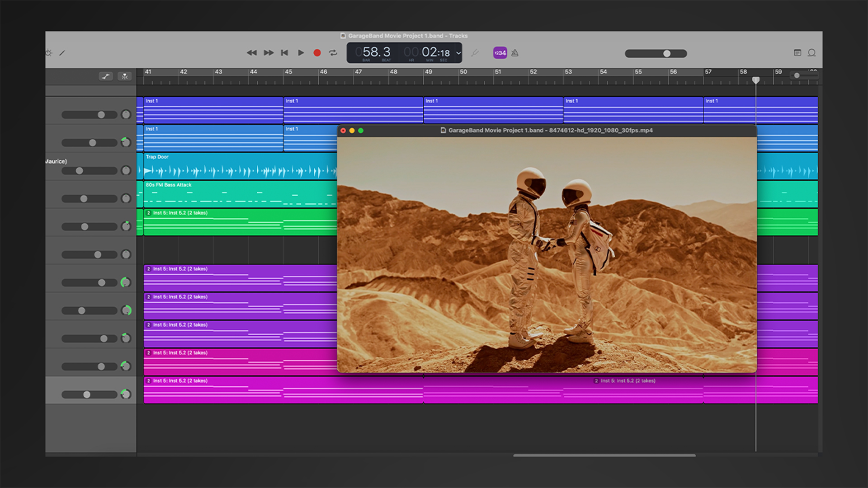Toggle the Cycle loop mode

coord(333,53)
